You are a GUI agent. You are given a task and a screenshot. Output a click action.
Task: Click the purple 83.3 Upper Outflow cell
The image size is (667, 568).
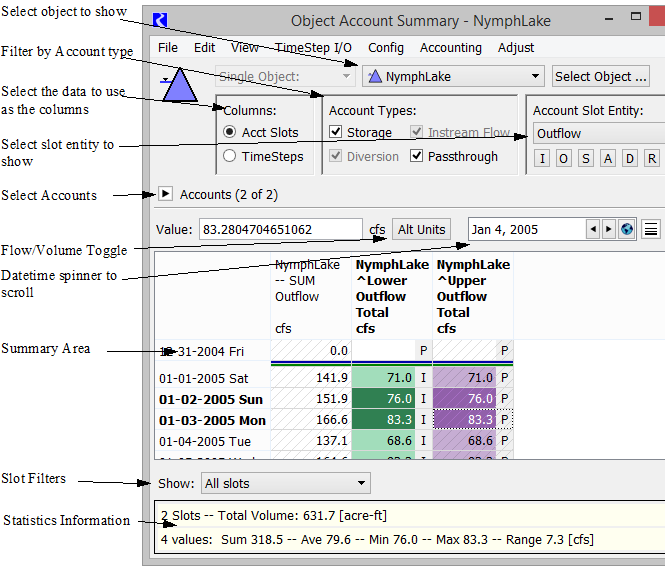(465, 420)
